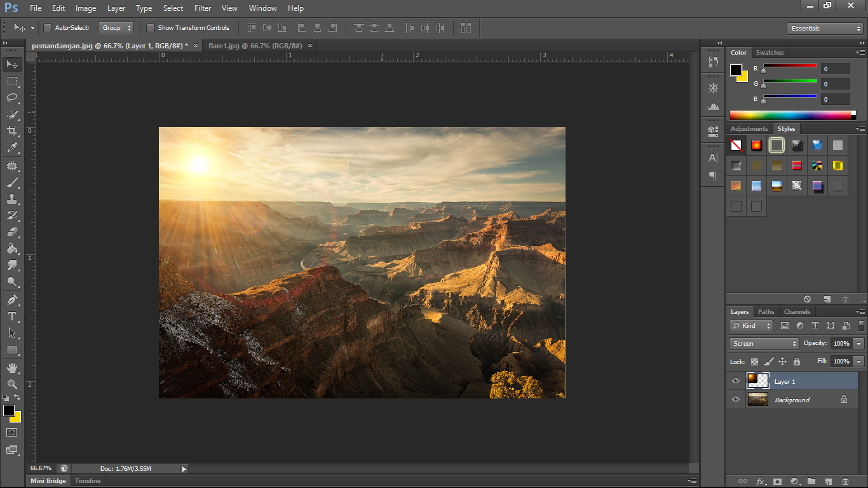Select the Hand tool

tap(12, 367)
